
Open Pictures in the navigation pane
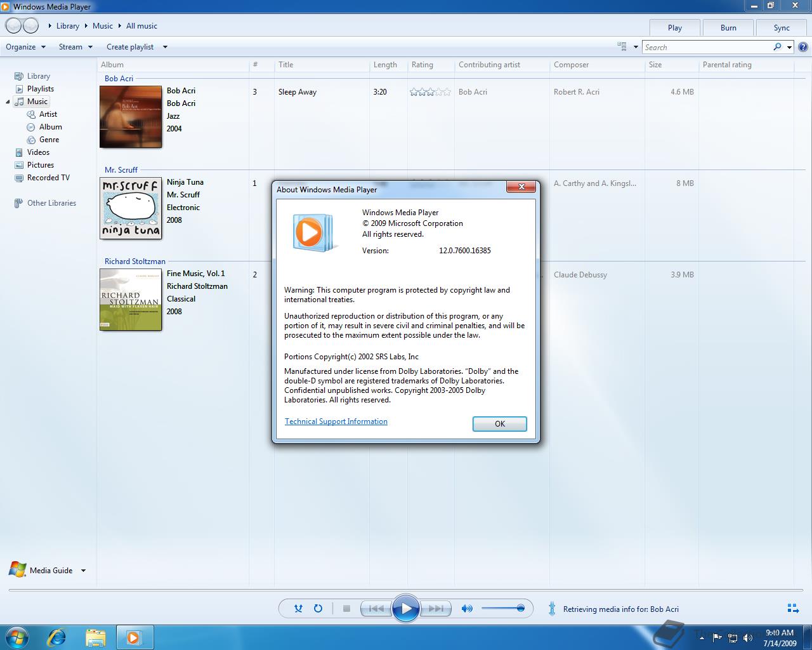(x=40, y=165)
